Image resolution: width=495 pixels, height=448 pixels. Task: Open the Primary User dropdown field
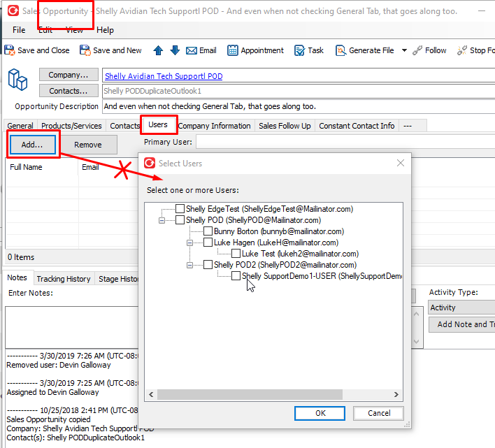(345, 142)
